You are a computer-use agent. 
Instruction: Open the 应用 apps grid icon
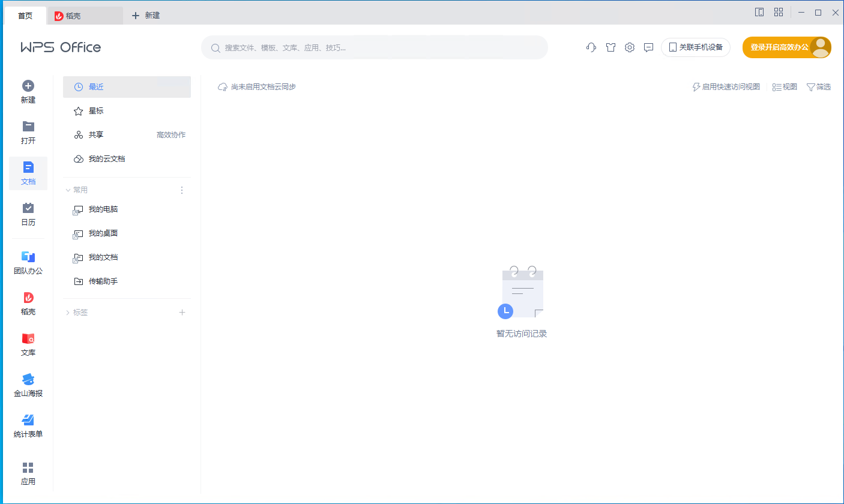28,467
